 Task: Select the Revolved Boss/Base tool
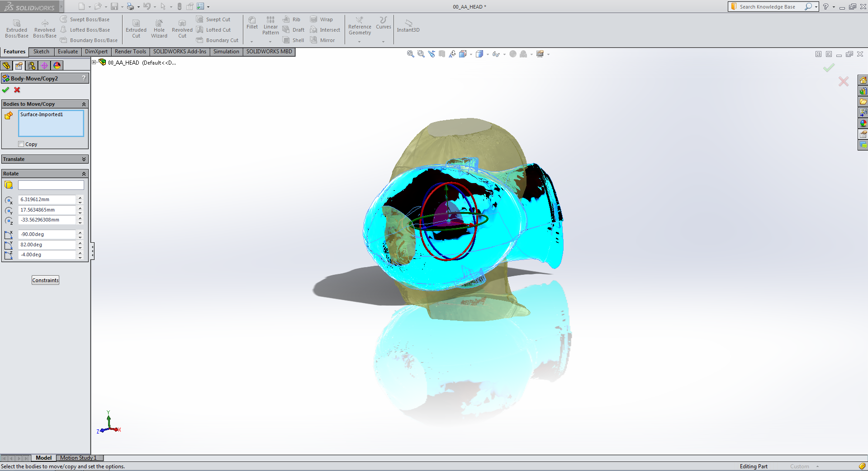pyautogui.click(x=45, y=29)
